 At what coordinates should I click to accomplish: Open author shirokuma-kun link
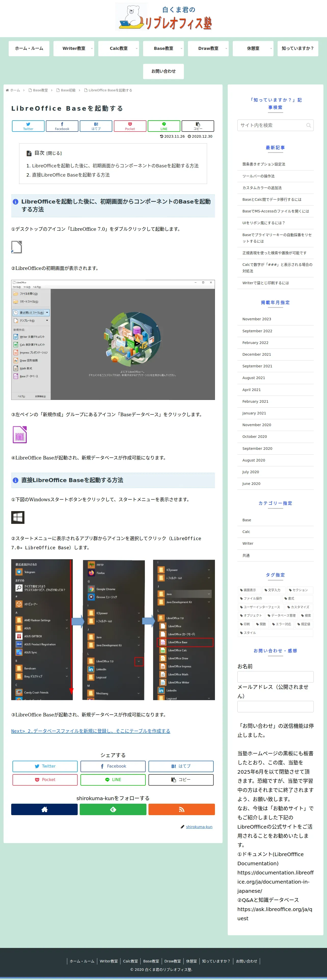[199, 827]
